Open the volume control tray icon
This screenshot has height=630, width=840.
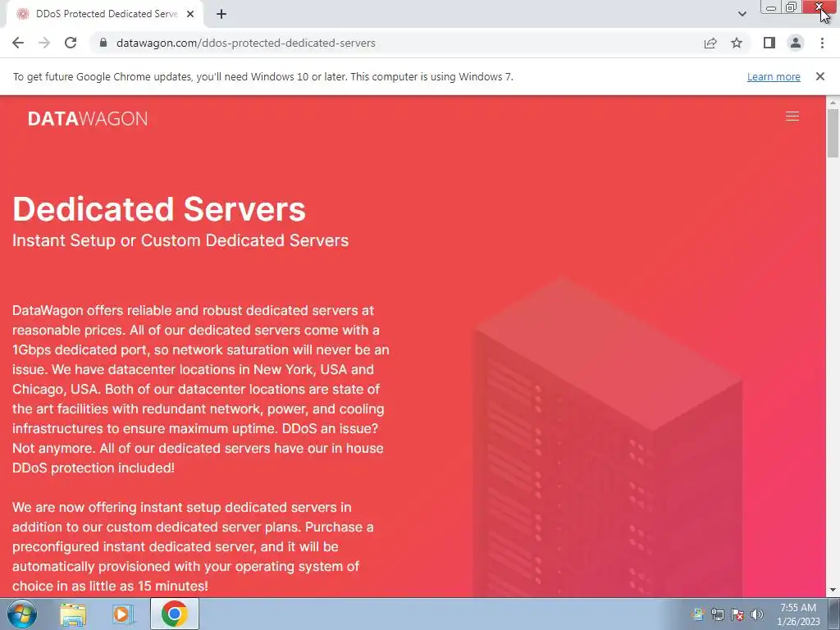(757, 614)
